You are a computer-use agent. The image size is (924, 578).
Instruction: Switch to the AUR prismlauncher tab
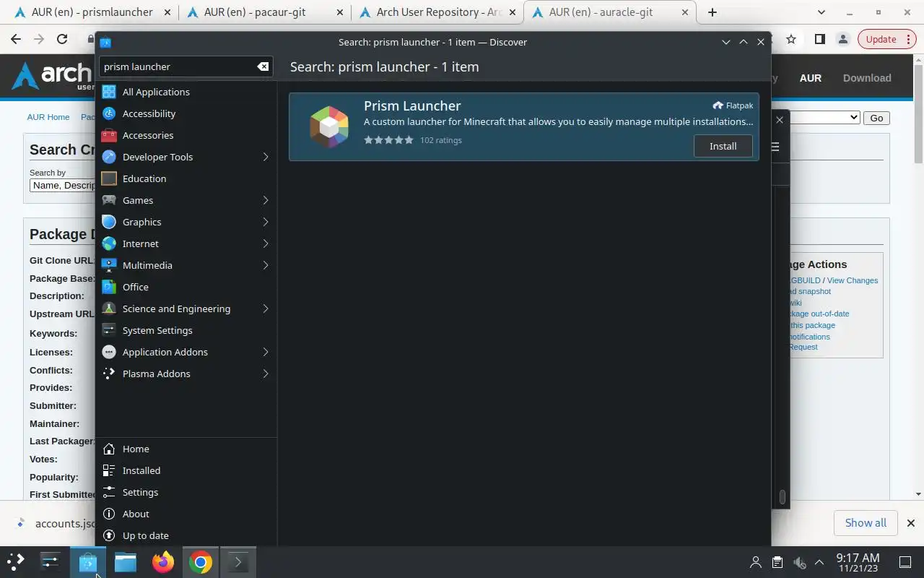click(x=92, y=12)
